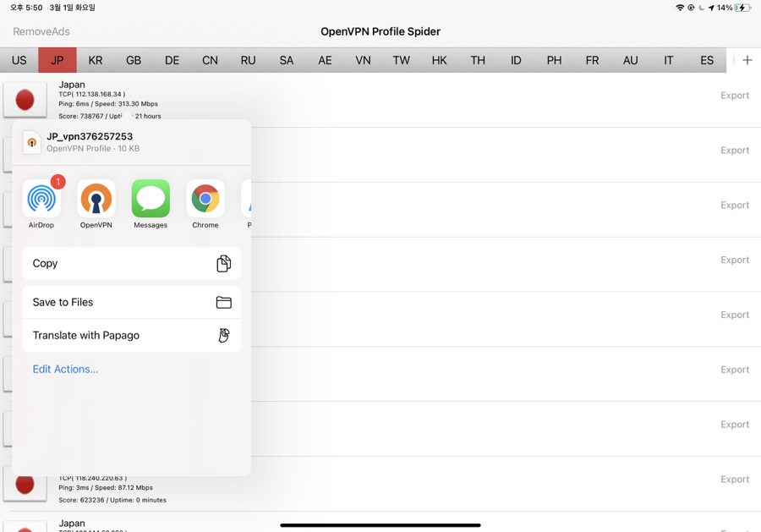Switch to the CN tab
The height and width of the screenshot is (532, 761).
click(x=211, y=60)
